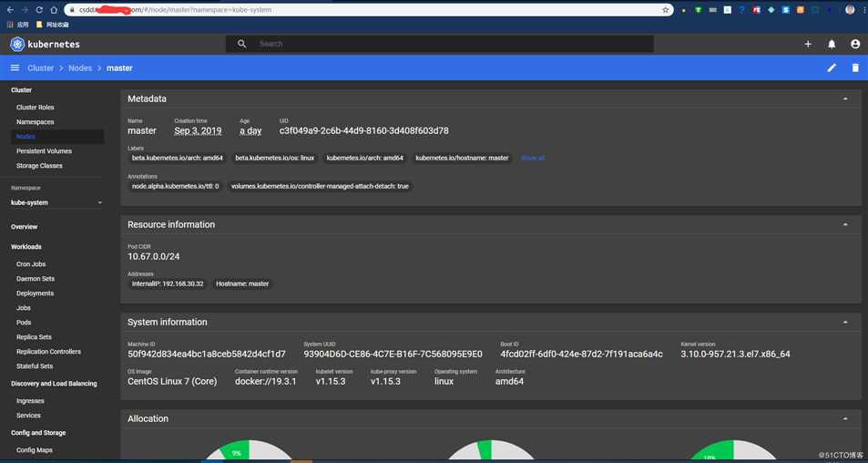Viewport: 868px width, 463px height.
Task: Collapse the Metadata card
Action: (x=845, y=99)
